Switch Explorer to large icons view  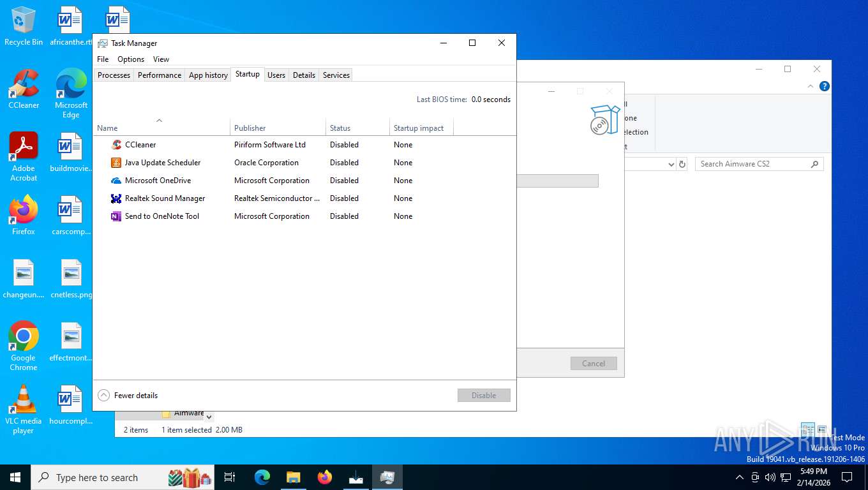(821, 430)
